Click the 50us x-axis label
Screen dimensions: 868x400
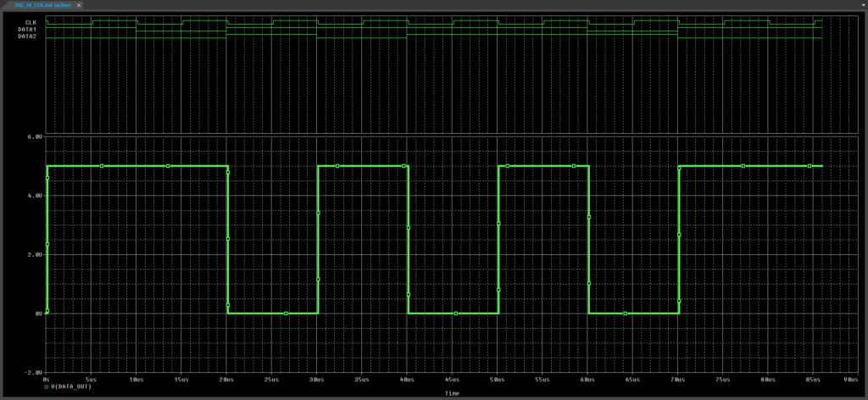(x=497, y=380)
